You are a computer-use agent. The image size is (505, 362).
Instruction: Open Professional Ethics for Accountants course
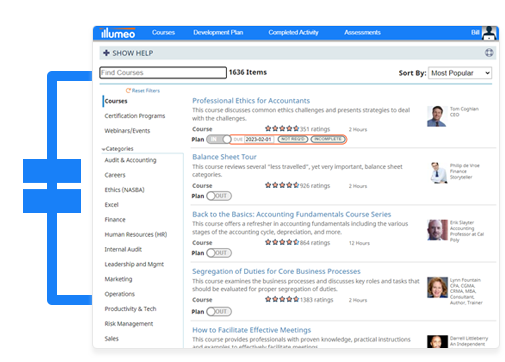click(251, 100)
